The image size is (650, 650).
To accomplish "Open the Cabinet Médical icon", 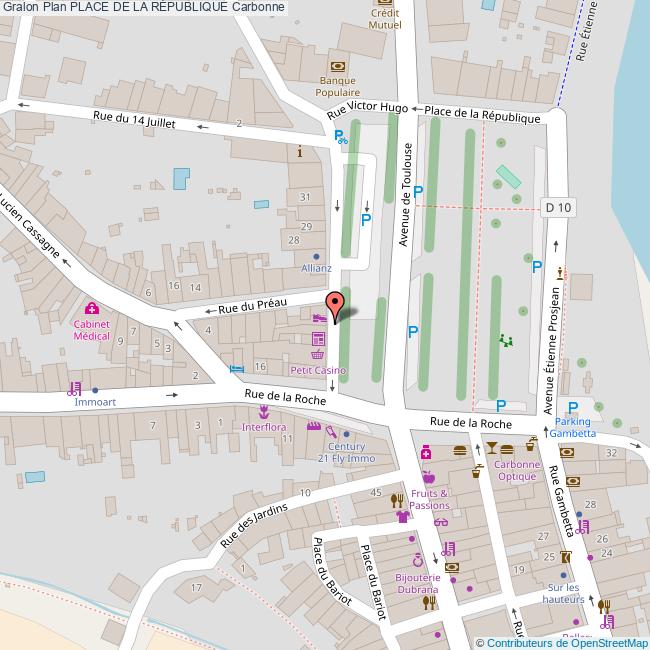I will pos(92,308).
